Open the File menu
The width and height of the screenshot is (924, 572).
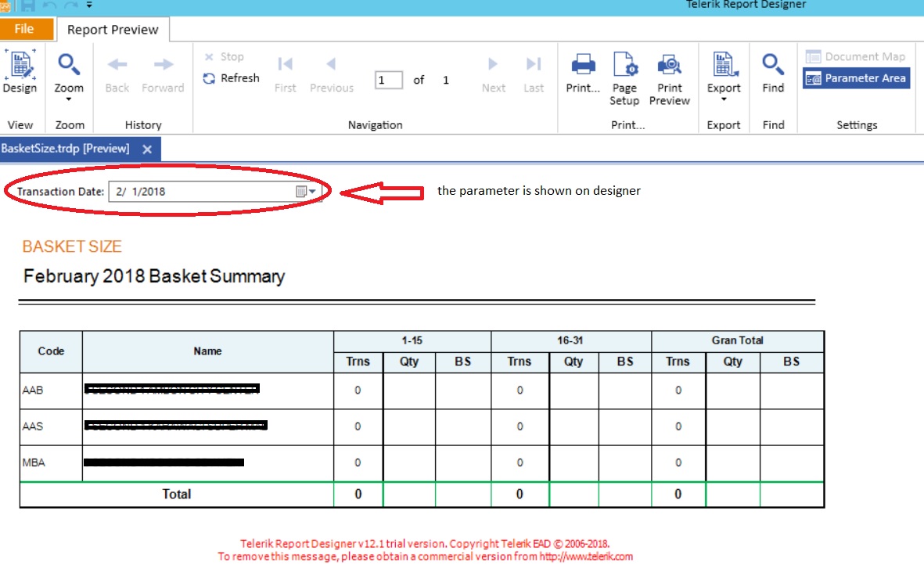point(27,29)
